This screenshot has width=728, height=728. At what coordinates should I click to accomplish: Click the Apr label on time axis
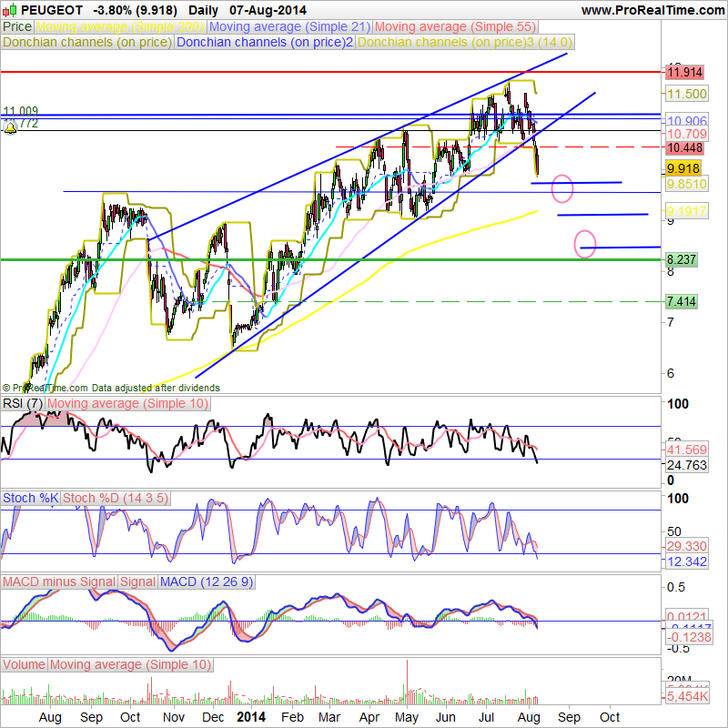coord(369,718)
